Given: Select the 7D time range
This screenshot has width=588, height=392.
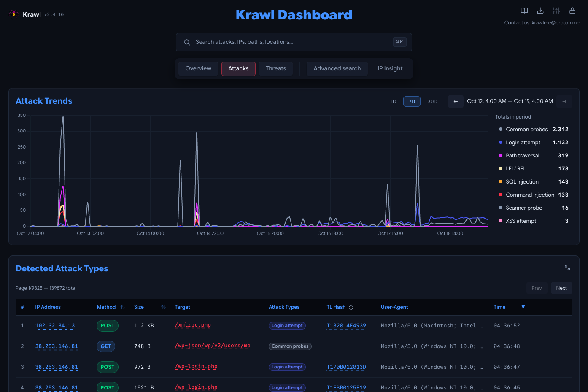Looking at the screenshot, I should point(412,102).
